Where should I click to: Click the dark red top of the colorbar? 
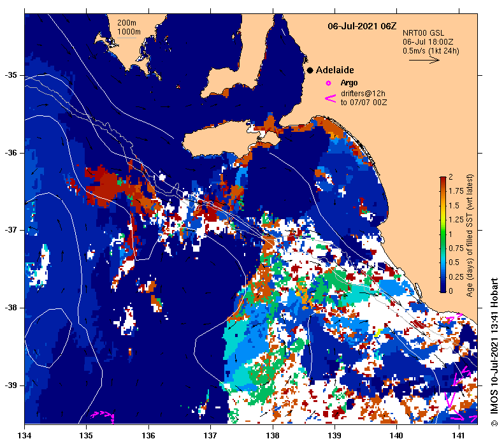[443, 179]
